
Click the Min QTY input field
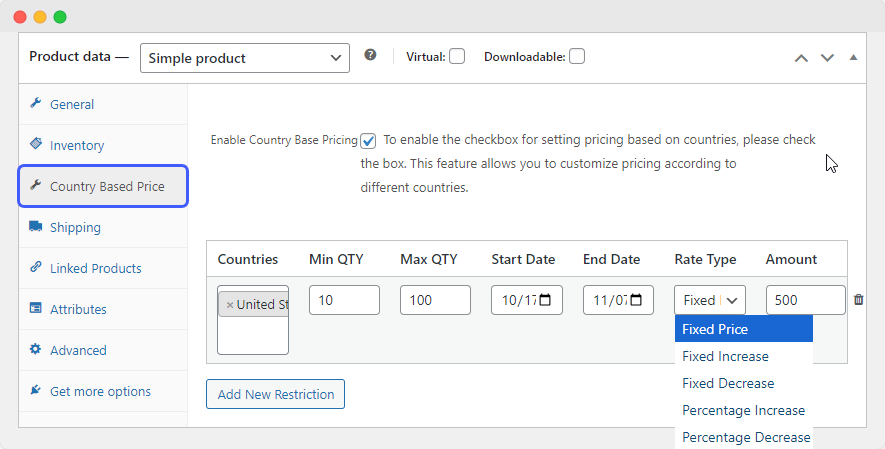[344, 300]
